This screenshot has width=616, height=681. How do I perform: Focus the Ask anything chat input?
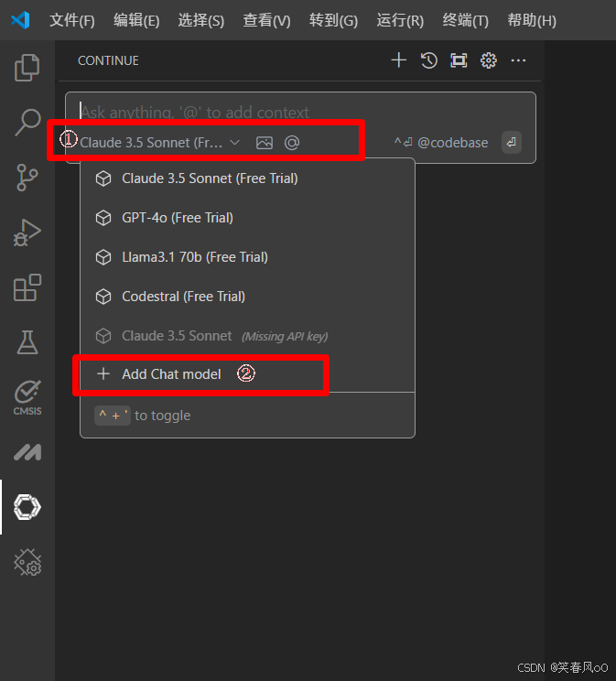click(x=300, y=112)
